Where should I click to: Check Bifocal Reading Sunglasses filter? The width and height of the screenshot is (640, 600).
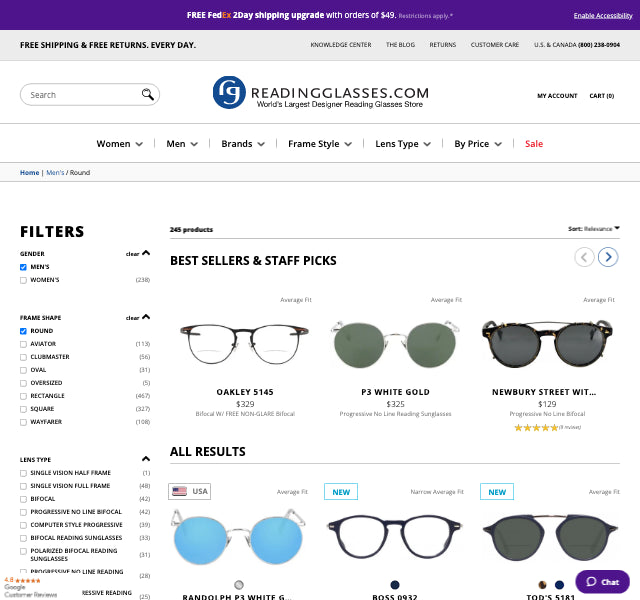[23, 538]
